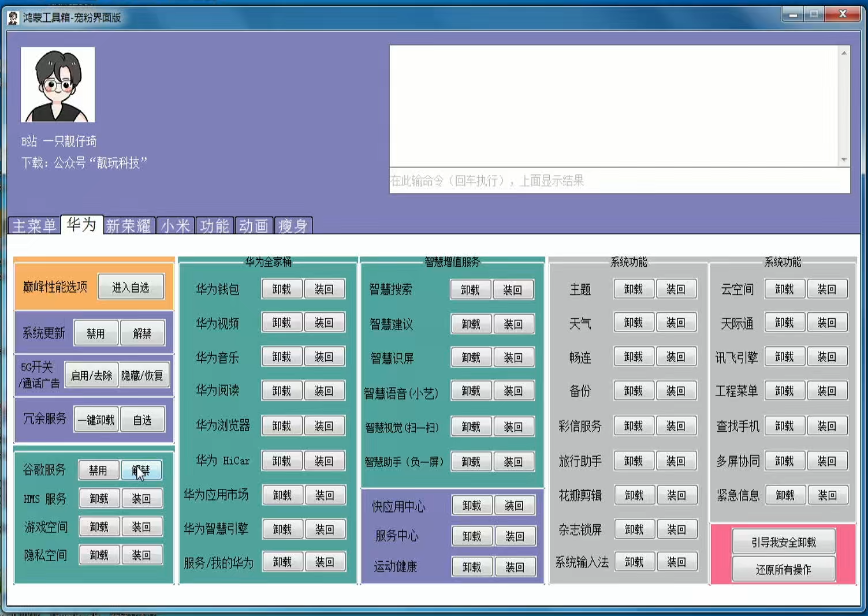This screenshot has width=868, height=616.
Task: Uninstall 彩信服务
Action: pos(634,425)
